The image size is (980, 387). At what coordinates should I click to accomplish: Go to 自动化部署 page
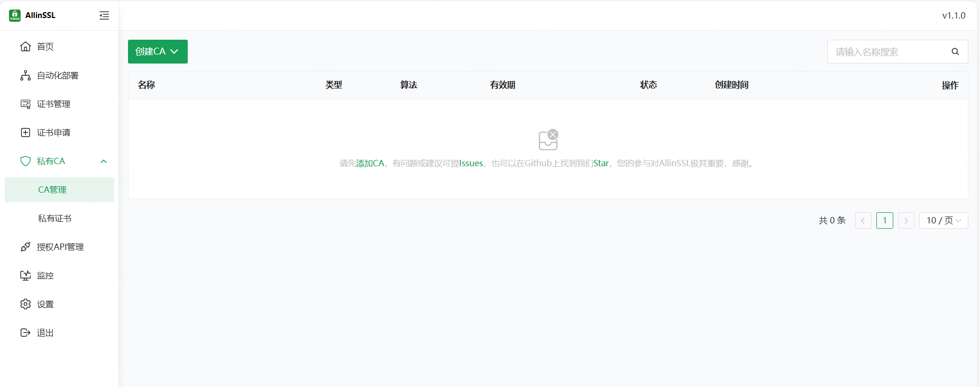click(x=59, y=75)
